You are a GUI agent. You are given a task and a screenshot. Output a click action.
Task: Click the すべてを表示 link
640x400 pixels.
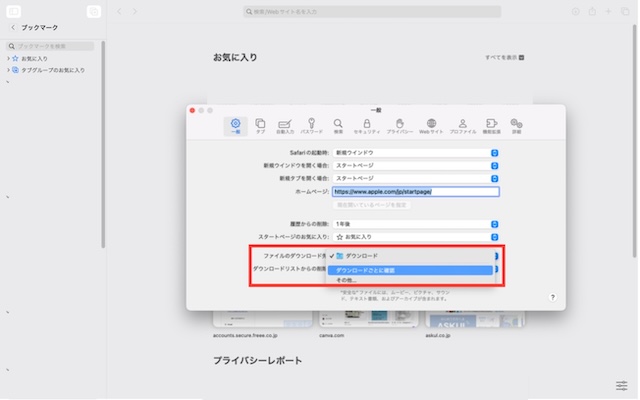click(x=504, y=58)
